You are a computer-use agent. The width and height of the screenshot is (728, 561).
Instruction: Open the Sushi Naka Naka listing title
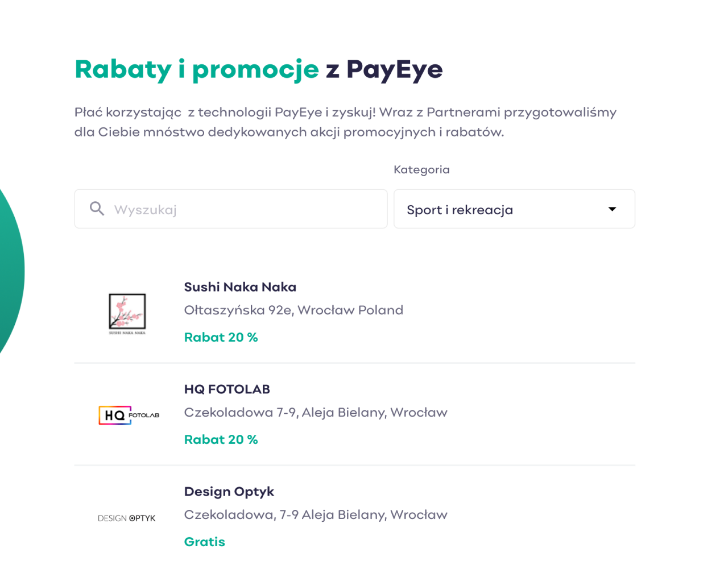pyautogui.click(x=240, y=287)
